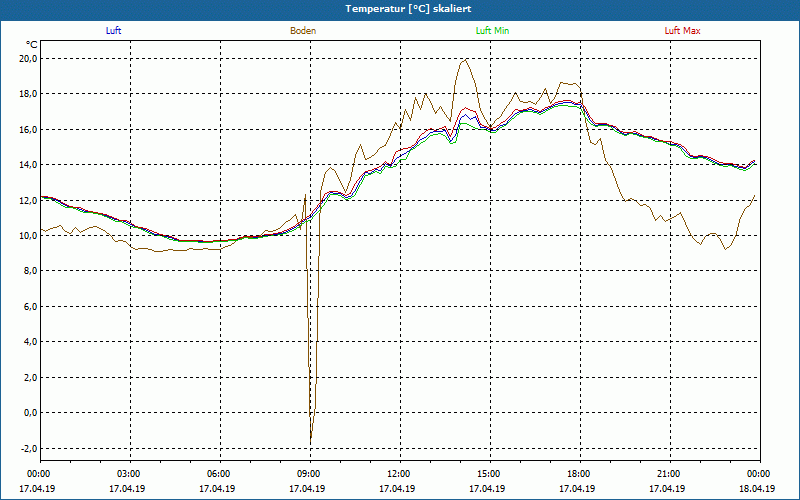Click the 10,0 y-axis label
Image resolution: width=800 pixels, height=500 pixels.
pos(29,236)
